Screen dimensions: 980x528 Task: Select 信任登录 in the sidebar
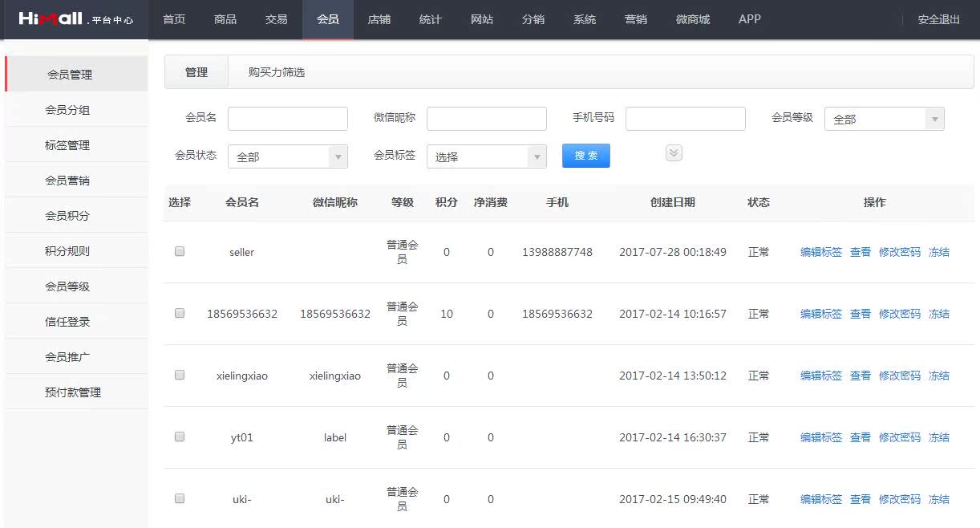pyautogui.click(x=76, y=321)
